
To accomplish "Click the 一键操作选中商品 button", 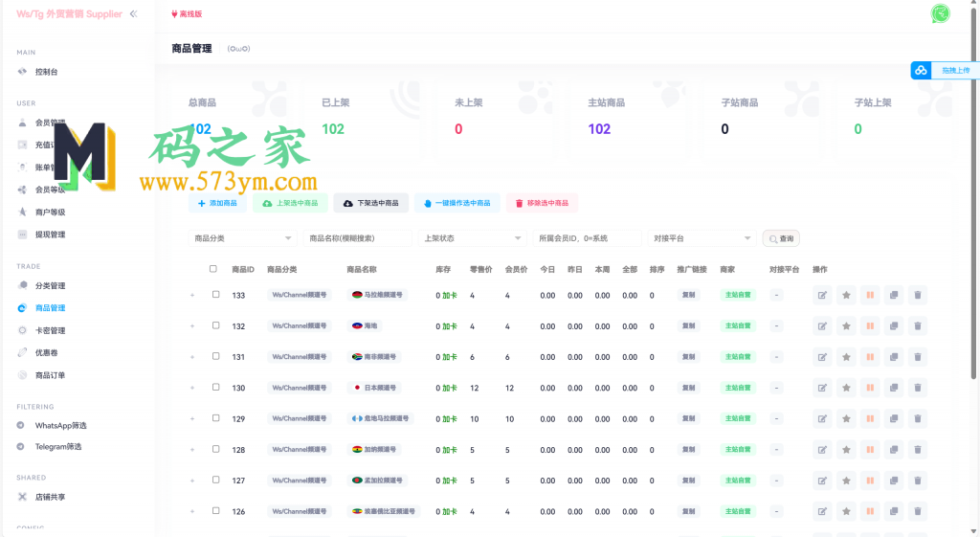I will coord(457,203).
